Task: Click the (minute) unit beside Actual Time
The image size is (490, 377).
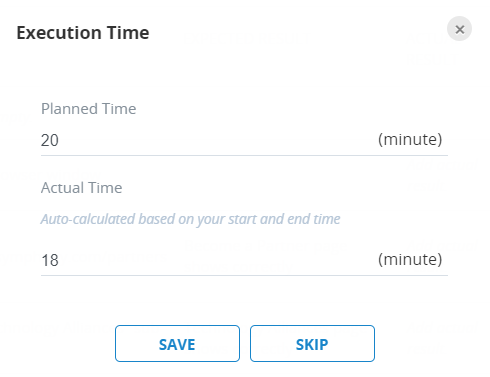Action: [x=410, y=259]
